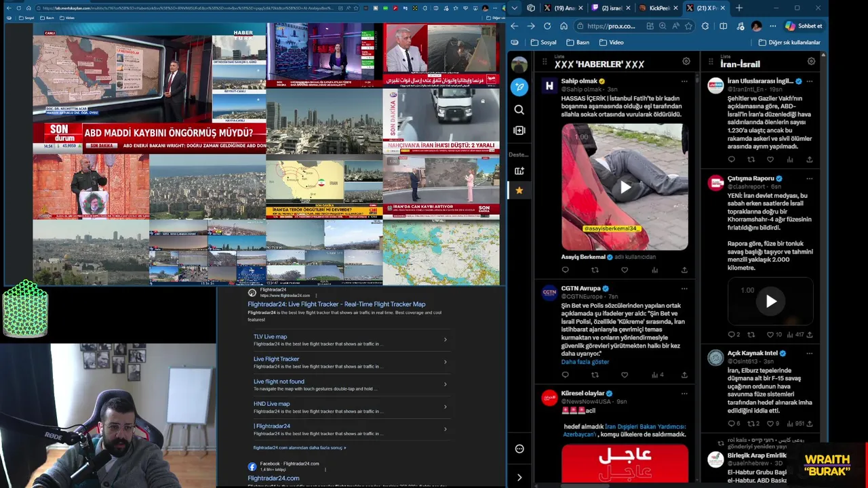Open Flightradar24 Live Flight Tracker result

click(x=336, y=304)
